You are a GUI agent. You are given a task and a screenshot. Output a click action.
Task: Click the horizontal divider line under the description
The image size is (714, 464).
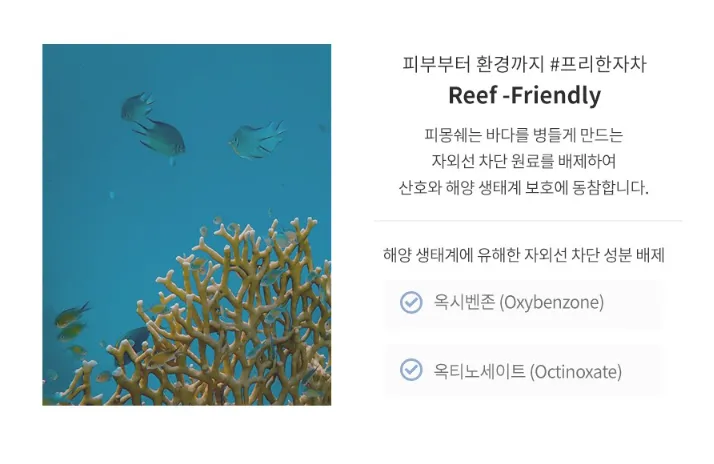[x=527, y=220]
